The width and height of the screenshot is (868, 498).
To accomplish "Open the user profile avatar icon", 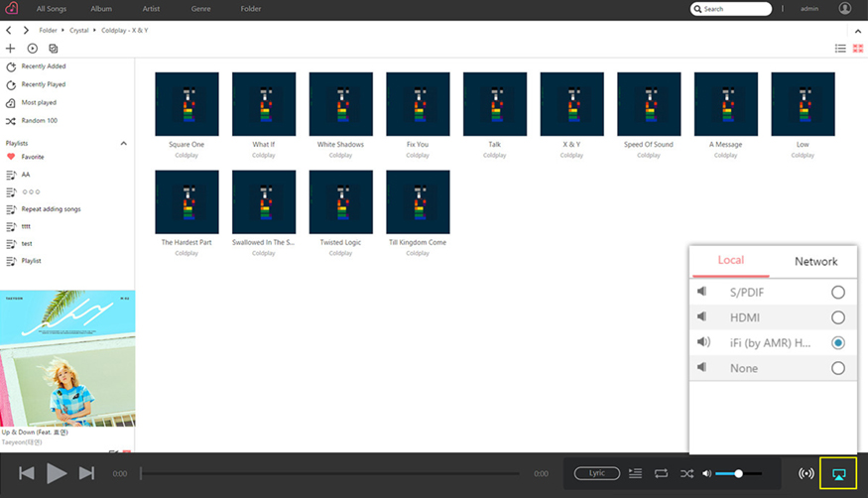I will pos(845,8).
